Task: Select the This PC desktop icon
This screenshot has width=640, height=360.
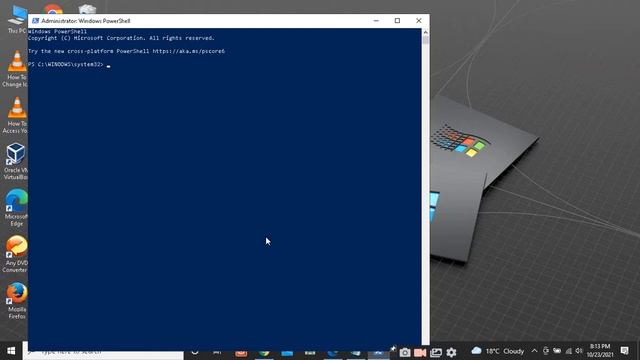Action: (x=17, y=19)
